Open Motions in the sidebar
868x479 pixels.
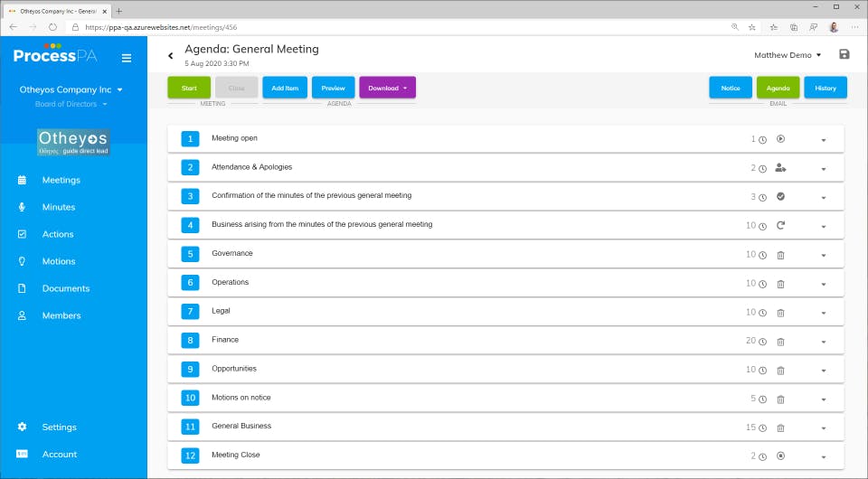(59, 261)
